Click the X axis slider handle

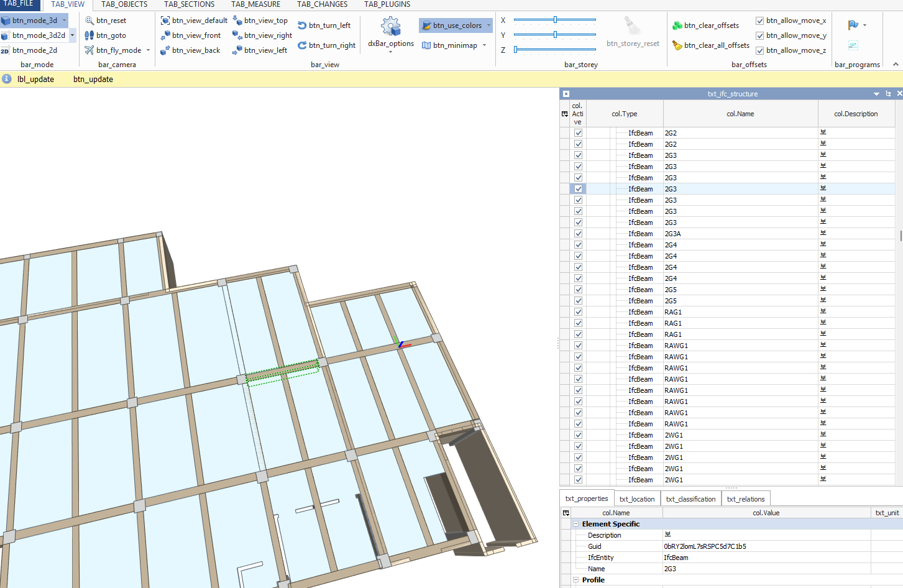coord(555,20)
